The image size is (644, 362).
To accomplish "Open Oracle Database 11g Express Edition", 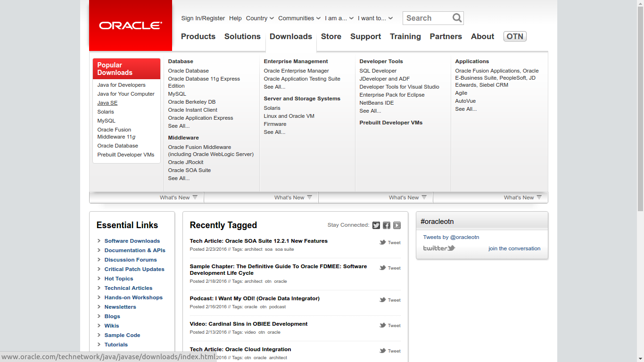I will pyautogui.click(x=204, y=82).
